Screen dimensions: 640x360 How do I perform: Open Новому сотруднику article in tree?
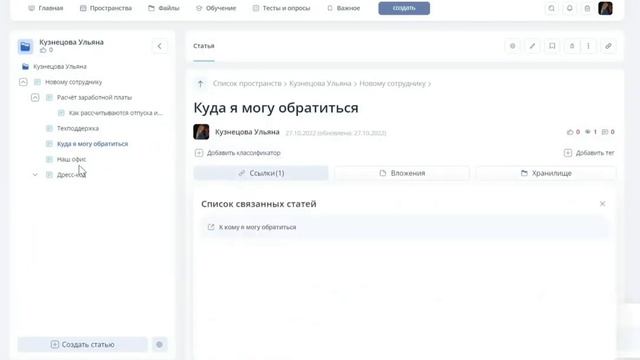[73, 82]
